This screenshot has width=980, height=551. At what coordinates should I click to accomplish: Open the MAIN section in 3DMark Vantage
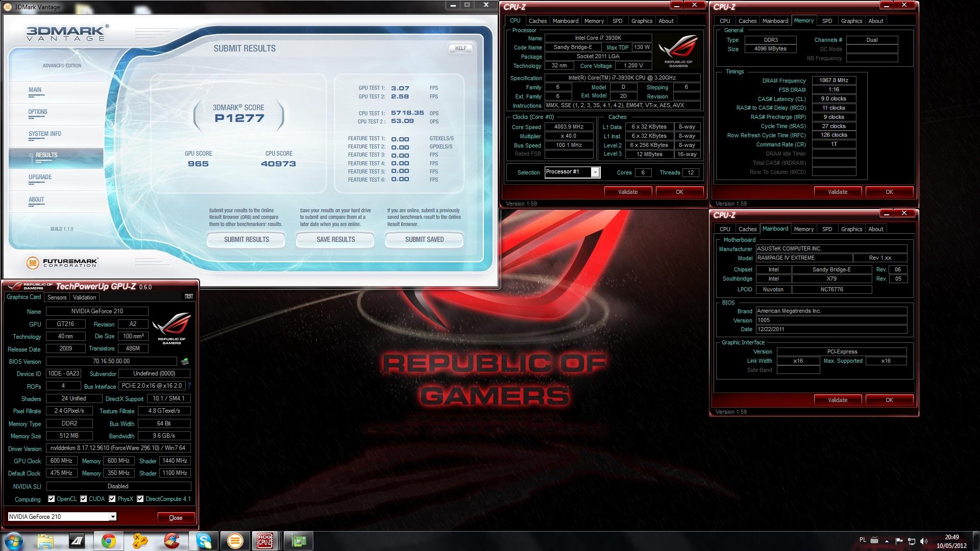[35, 90]
